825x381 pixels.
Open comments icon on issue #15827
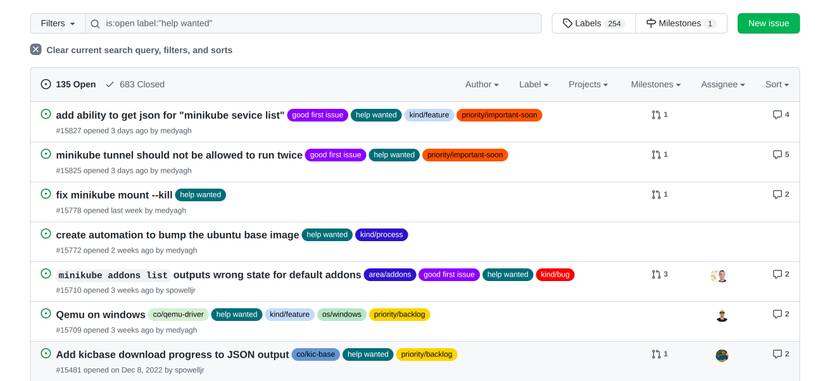click(777, 115)
